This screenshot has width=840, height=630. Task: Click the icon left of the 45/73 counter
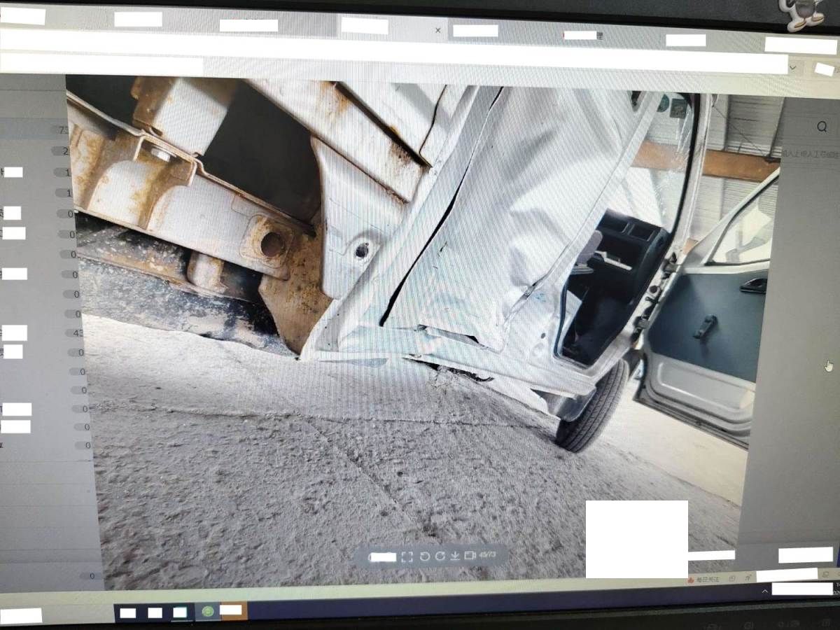(x=470, y=556)
